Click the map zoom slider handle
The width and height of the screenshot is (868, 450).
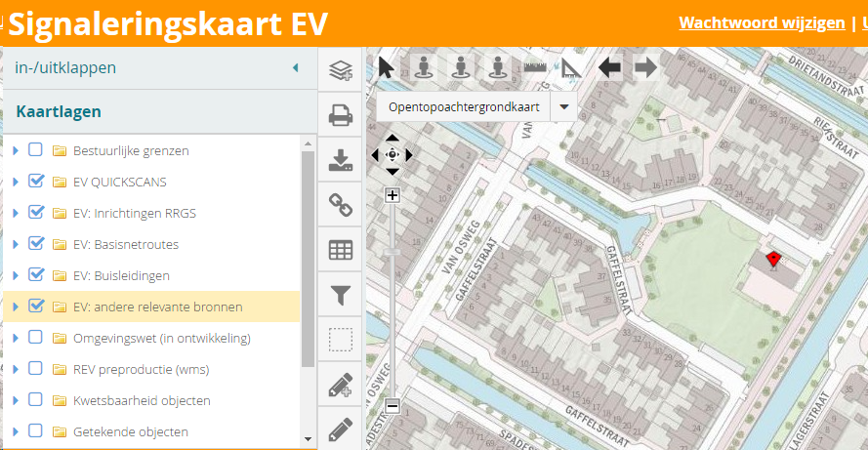pyautogui.click(x=393, y=253)
